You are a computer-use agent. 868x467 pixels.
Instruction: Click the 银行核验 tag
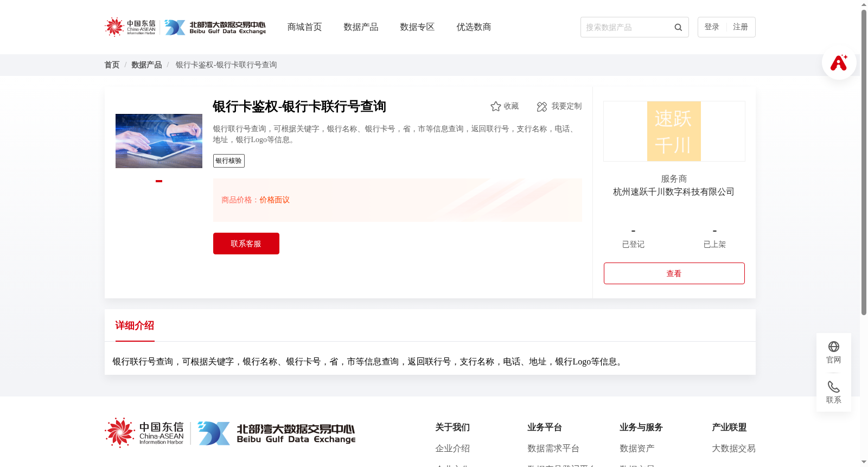pyautogui.click(x=229, y=161)
